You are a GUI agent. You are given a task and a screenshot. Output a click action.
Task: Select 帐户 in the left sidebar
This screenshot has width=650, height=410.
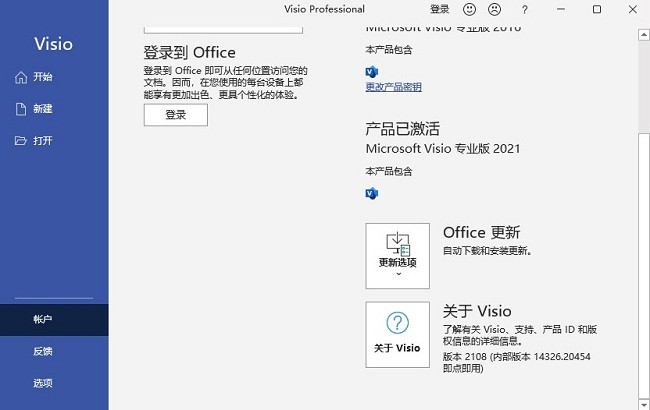click(42, 319)
